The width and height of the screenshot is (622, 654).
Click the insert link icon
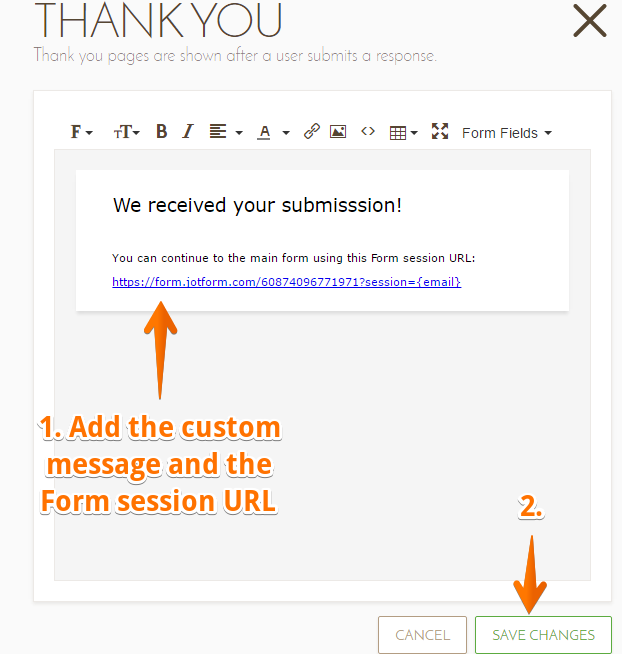coord(312,132)
